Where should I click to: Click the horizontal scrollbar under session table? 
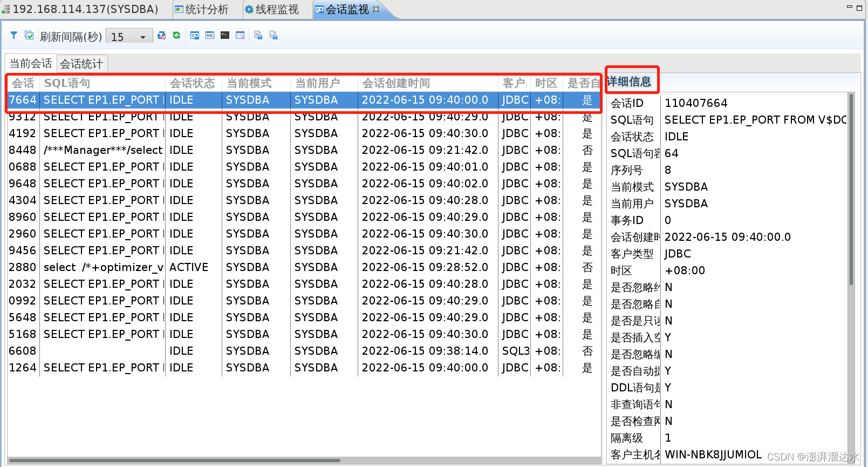coord(174,461)
